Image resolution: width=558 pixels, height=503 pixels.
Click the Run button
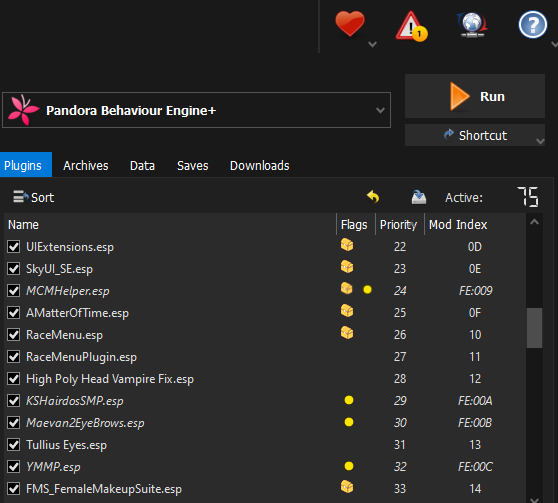[x=475, y=96]
